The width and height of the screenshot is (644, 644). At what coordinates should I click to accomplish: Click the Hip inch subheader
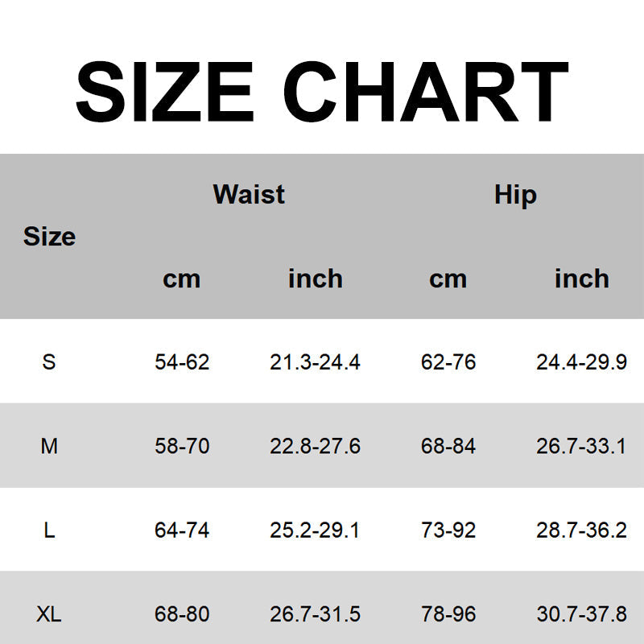581,279
